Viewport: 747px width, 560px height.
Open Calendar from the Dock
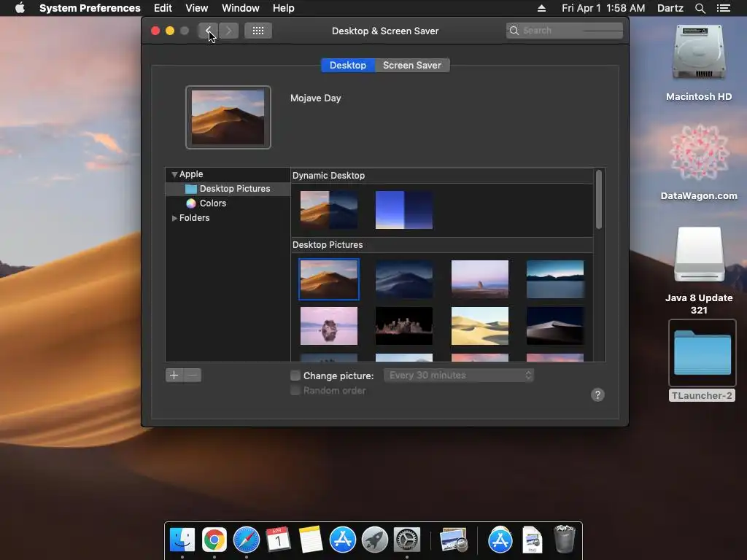point(278,540)
